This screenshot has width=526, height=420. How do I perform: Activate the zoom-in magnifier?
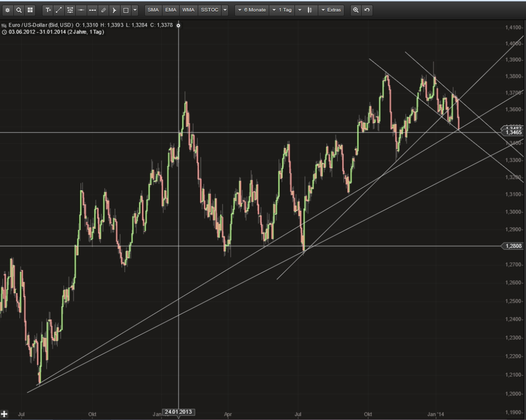(356, 10)
